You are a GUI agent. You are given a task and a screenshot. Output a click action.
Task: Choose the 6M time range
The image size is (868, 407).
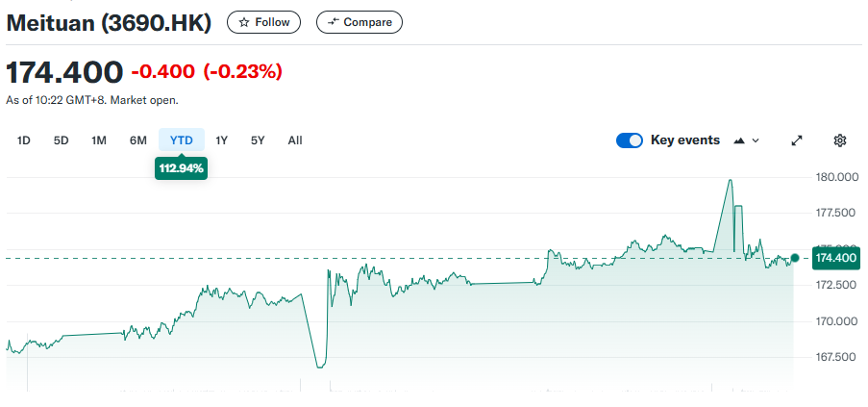pos(138,140)
